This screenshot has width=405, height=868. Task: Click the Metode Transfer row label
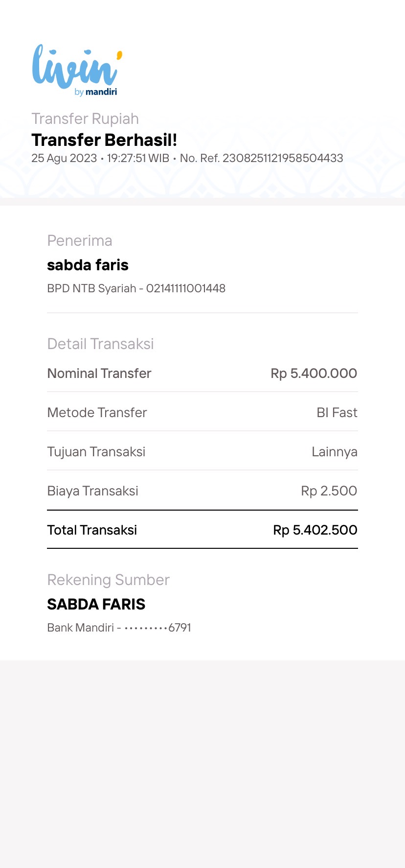coord(97,412)
